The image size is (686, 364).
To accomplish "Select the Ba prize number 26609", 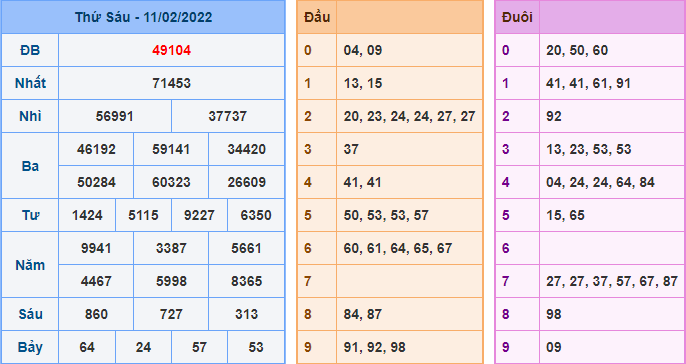I will click(x=246, y=182).
